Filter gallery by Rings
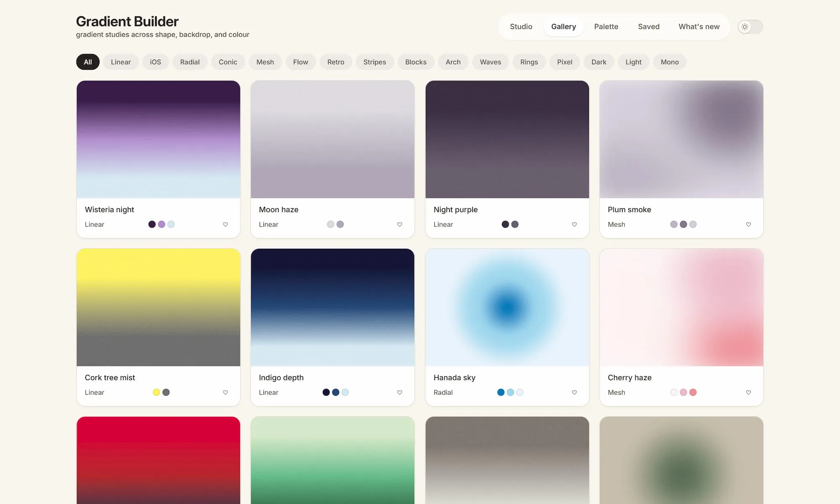This screenshot has width=840, height=504. 529,62
